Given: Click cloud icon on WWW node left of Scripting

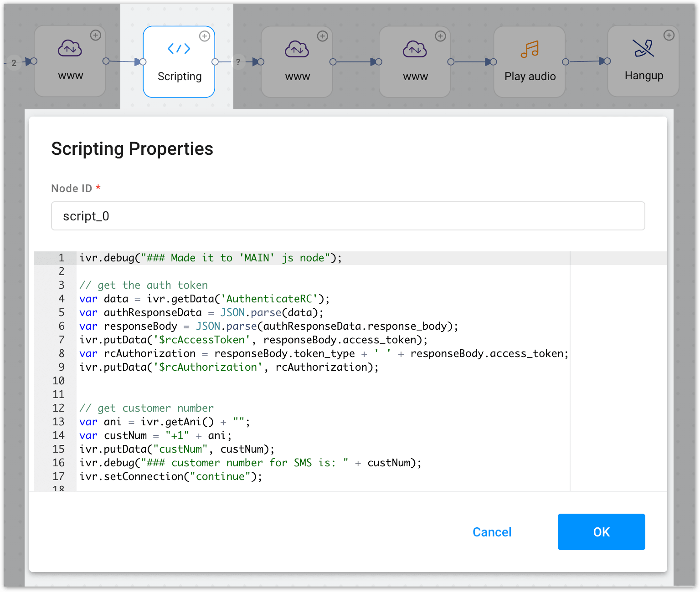Looking at the screenshot, I should [70, 49].
